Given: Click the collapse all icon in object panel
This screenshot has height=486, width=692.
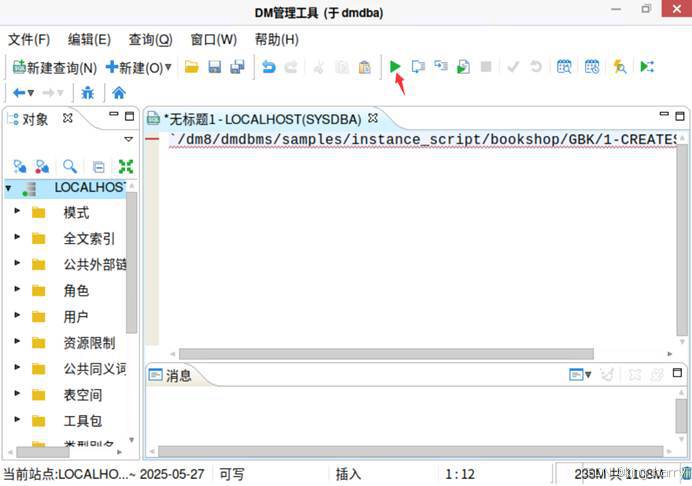Looking at the screenshot, I should [x=98, y=167].
